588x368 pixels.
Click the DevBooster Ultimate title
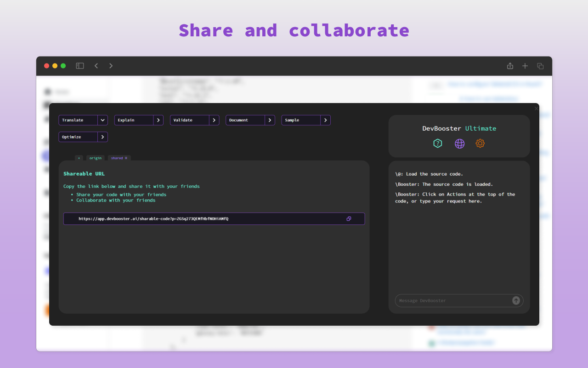459,128
